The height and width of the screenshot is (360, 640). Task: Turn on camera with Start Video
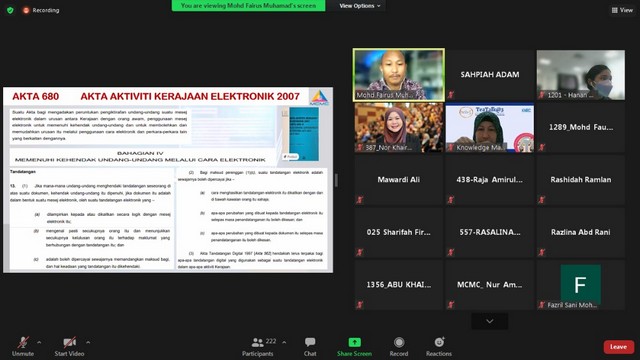69,342
